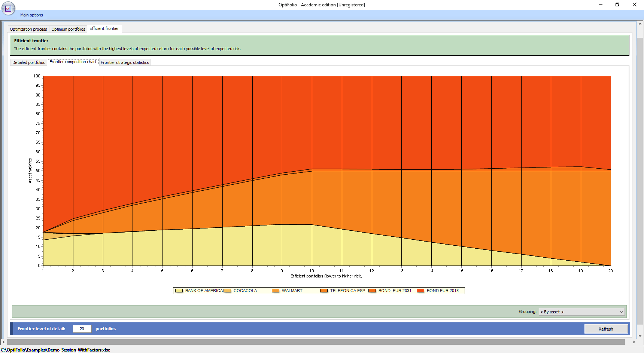Open the Detailed portfolios sub-tab
This screenshot has width=644, height=353.
[x=28, y=62]
